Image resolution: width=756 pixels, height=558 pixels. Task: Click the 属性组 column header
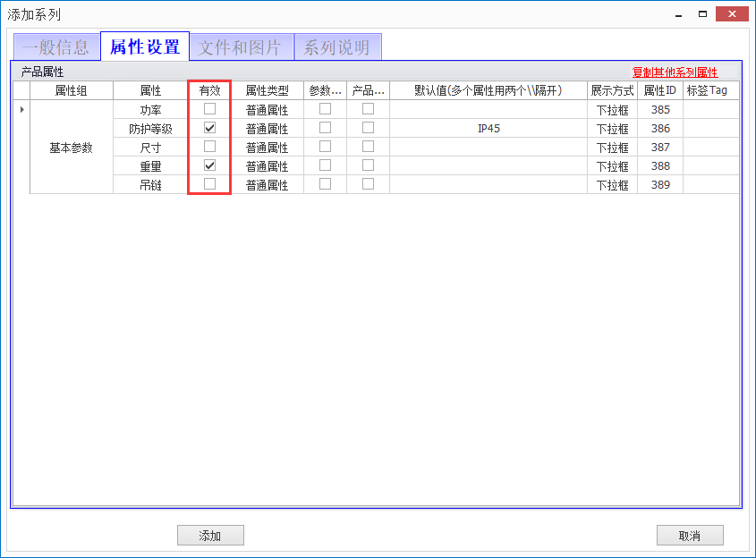(72, 90)
